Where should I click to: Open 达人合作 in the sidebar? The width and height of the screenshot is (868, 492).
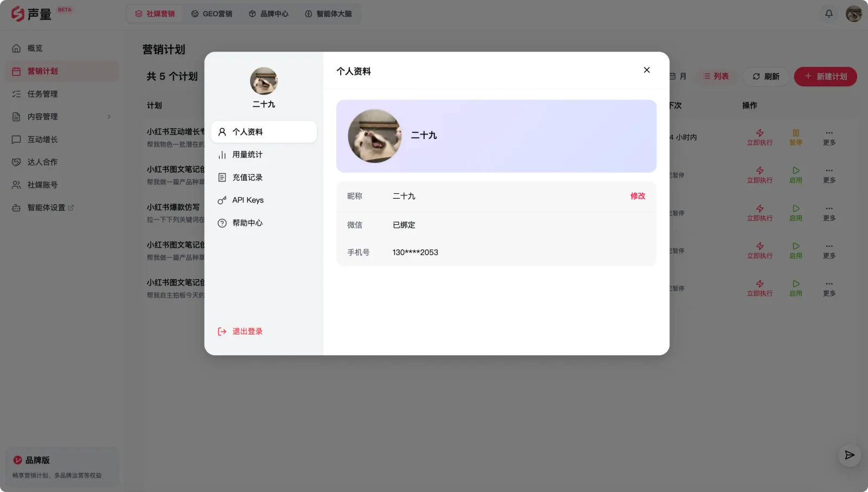coord(62,162)
